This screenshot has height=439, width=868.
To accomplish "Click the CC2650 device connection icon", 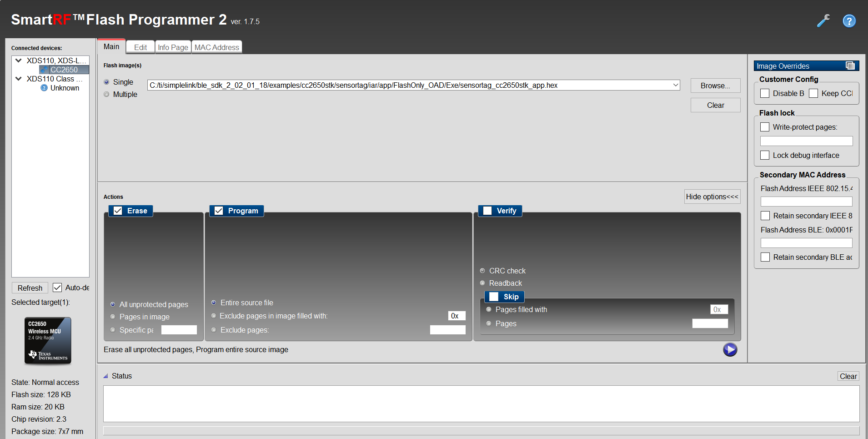I will 45,70.
